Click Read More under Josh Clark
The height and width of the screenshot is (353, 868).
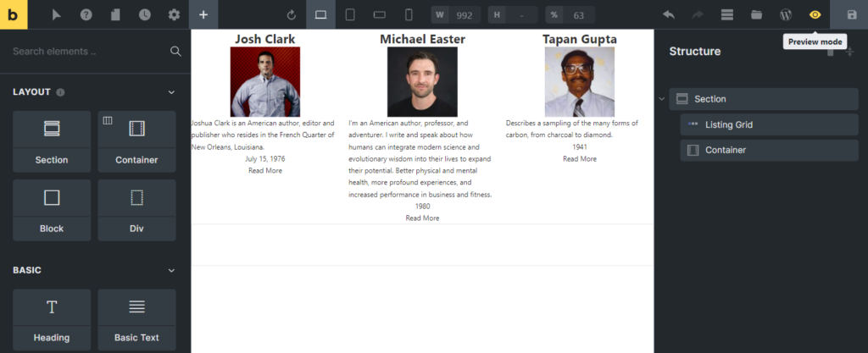pyautogui.click(x=265, y=171)
